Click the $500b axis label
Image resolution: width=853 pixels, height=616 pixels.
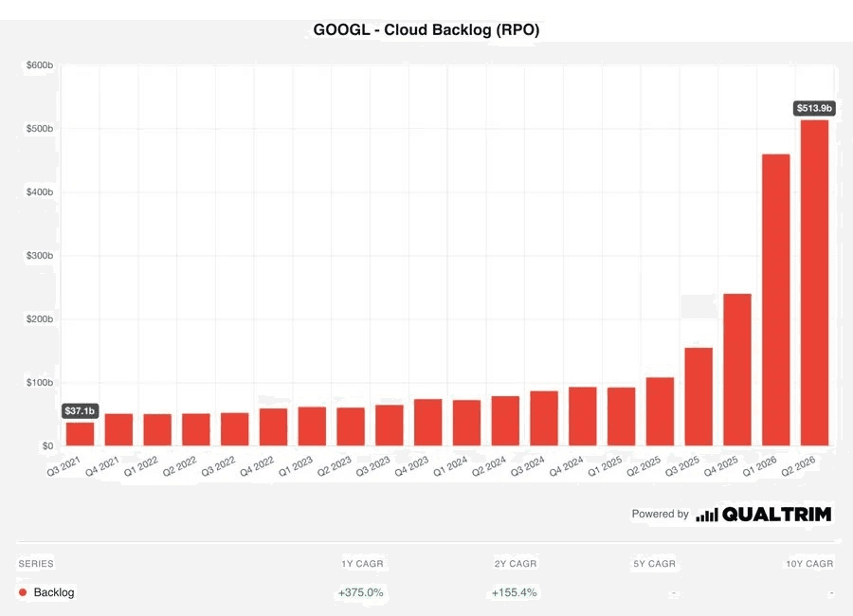(x=40, y=129)
